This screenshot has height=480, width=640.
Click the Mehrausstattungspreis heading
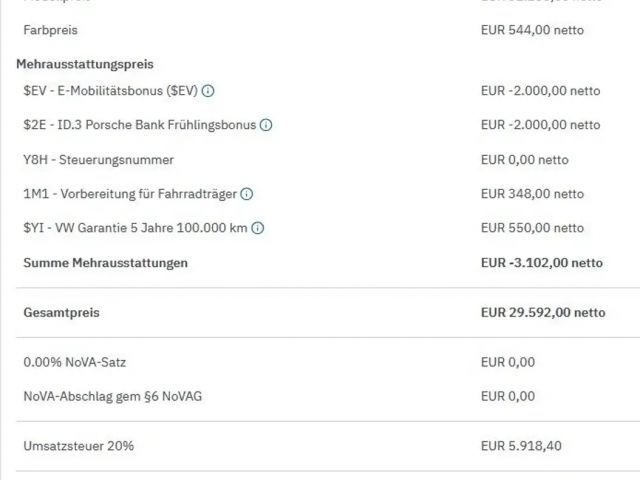pos(85,64)
